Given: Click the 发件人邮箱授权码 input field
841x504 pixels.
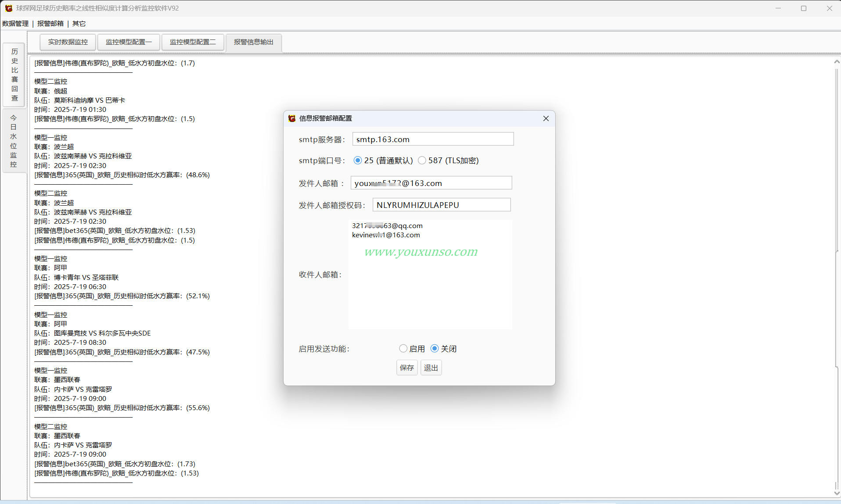Looking at the screenshot, I should pyautogui.click(x=442, y=205).
